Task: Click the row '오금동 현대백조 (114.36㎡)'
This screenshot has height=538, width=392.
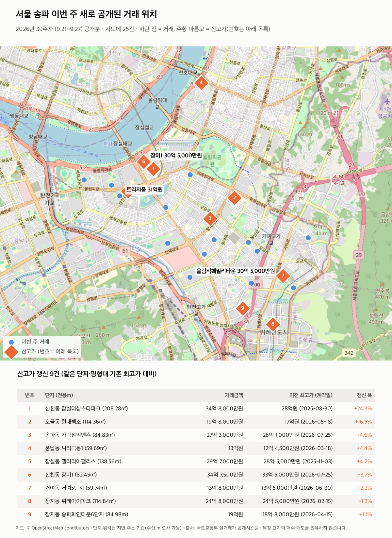Action: [196, 422]
